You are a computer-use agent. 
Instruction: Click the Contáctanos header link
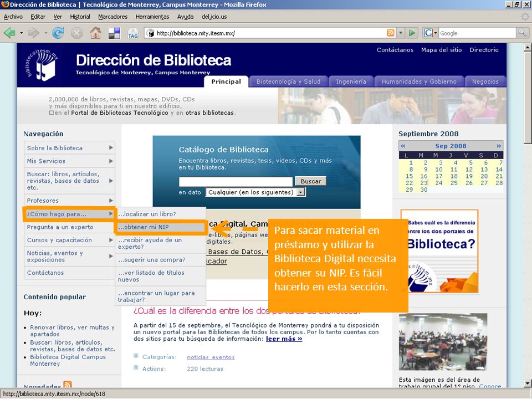pos(395,50)
